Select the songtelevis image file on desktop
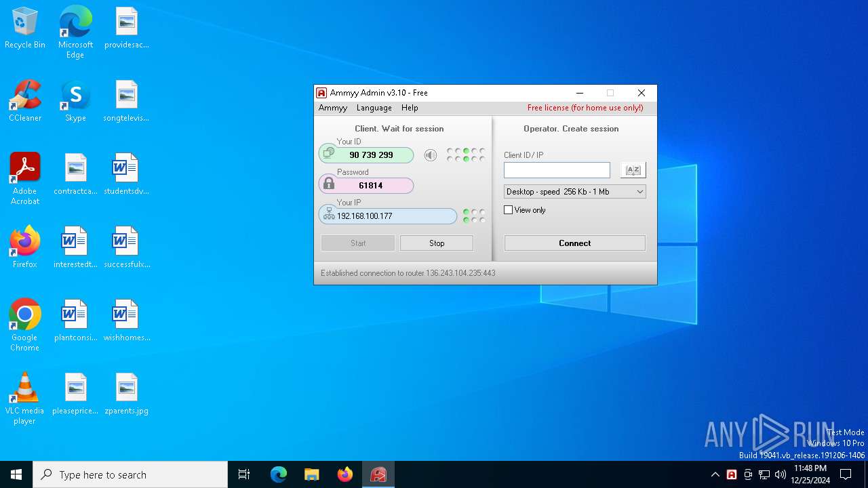This screenshot has width=868, height=488. click(x=126, y=102)
